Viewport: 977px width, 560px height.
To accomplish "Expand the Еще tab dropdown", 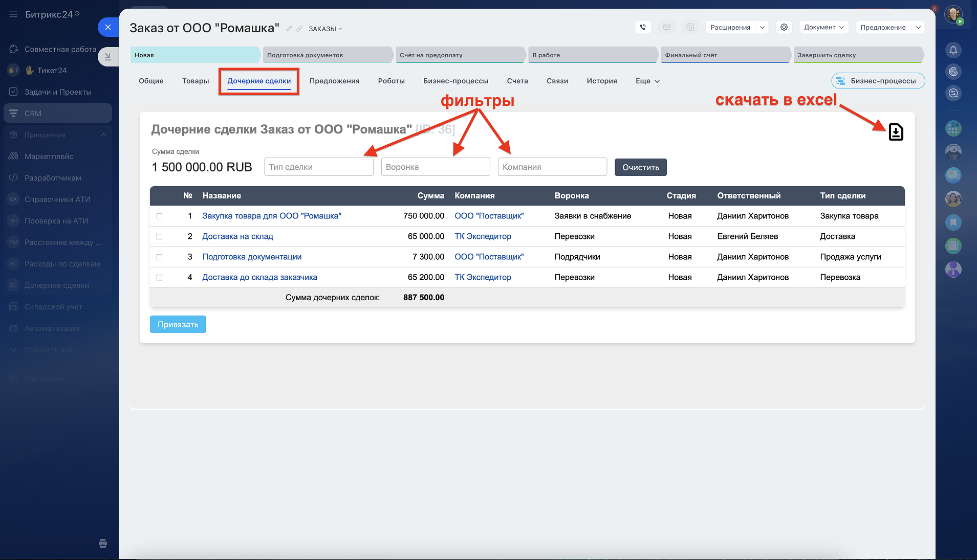I will pyautogui.click(x=647, y=81).
